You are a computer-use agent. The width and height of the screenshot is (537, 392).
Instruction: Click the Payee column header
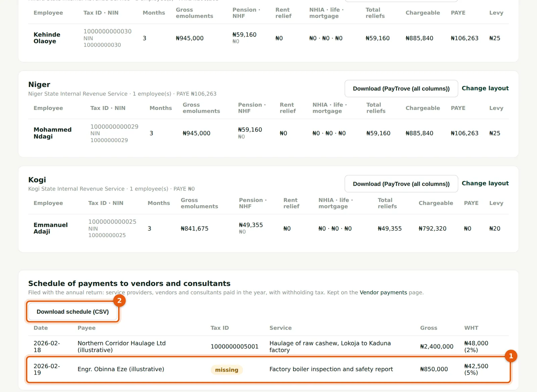click(87, 328)
